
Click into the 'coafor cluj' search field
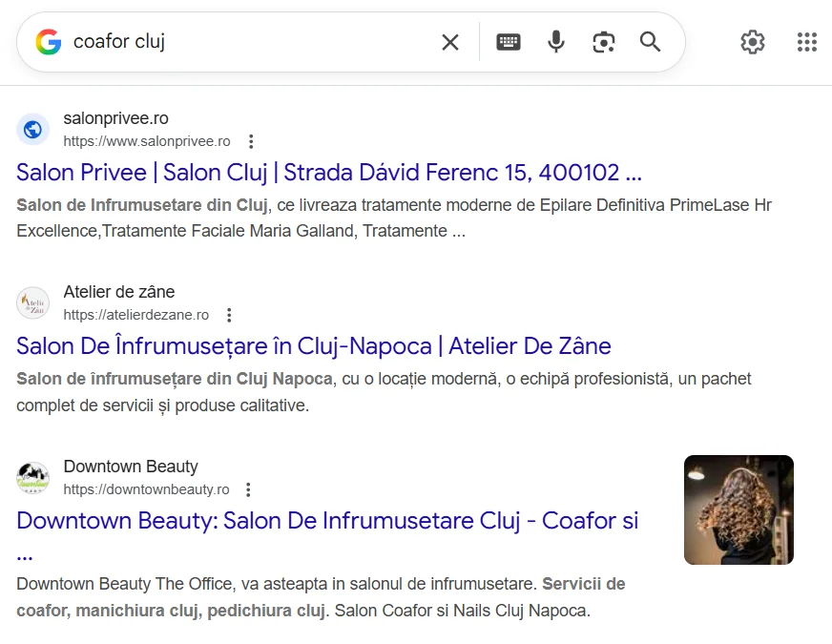pyautogui.click(x=249, y=42)
